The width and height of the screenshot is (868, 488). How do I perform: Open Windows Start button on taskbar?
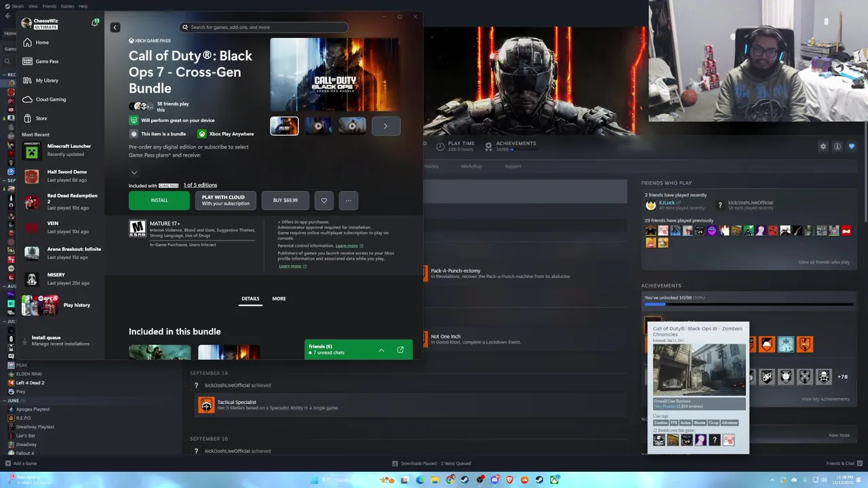point(314,480)
